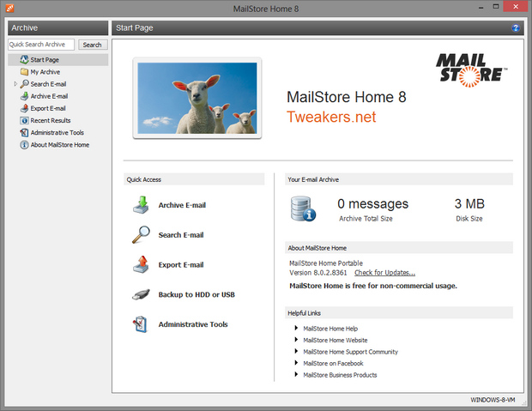Open Archive E-mail from Quick Access

pyautogui.click(x=182, y=205)
